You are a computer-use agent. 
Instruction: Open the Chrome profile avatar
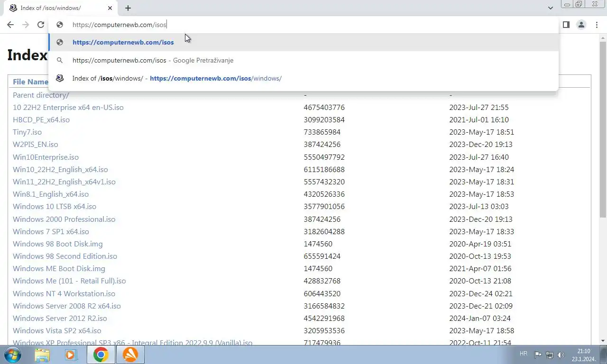pyautogui.click(x=581, y=25)
